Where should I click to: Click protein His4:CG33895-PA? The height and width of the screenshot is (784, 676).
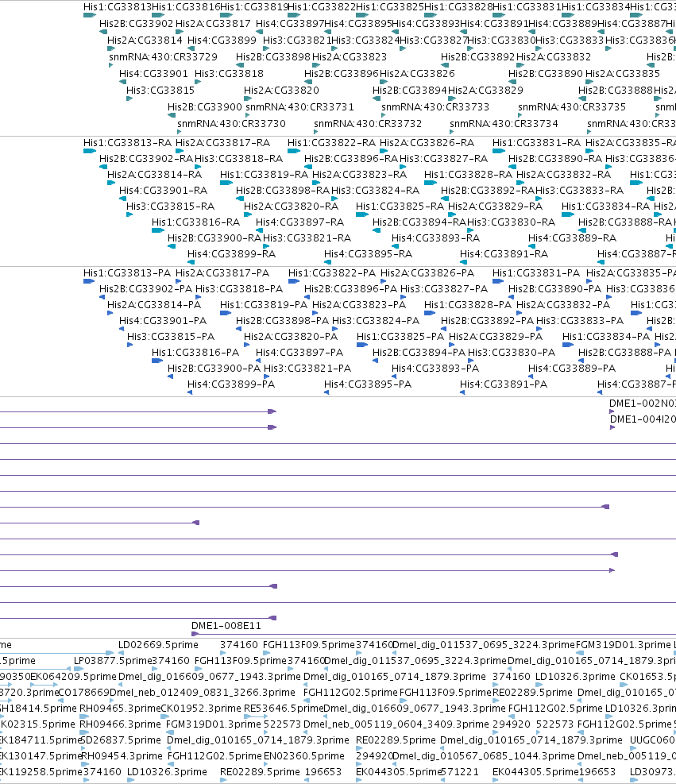pos(368,384)
